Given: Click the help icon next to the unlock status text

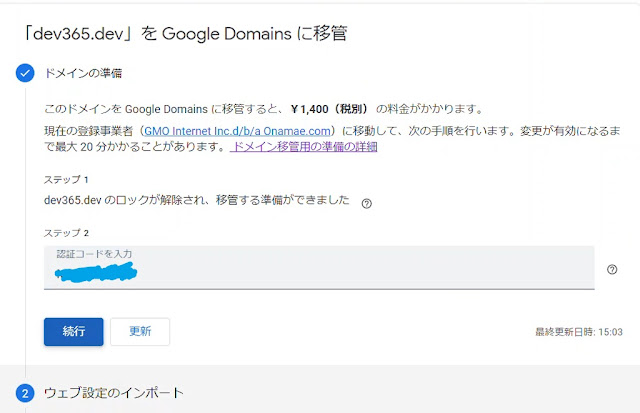Looking at the screenshot, I should [367, 203].
